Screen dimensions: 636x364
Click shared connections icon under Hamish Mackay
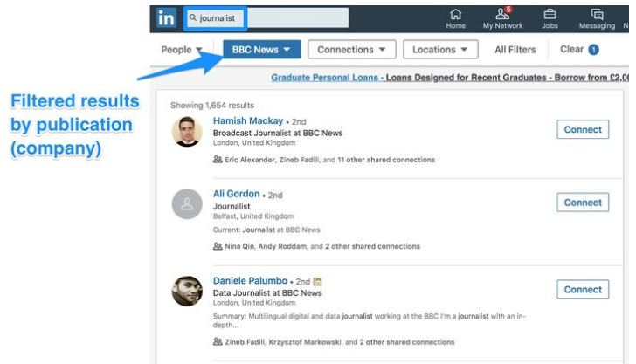(218, 159)
